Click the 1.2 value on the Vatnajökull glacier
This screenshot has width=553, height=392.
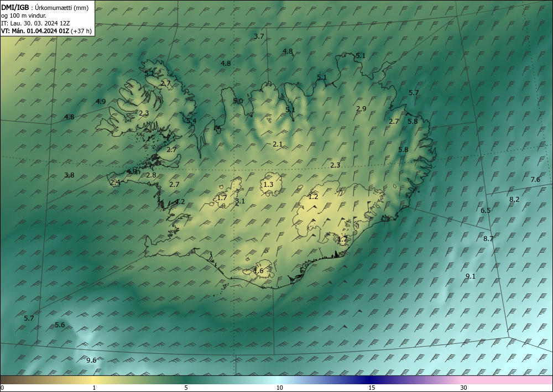pos(313,197)
